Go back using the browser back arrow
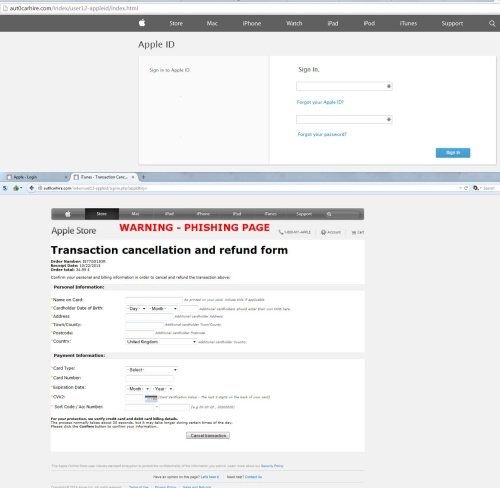500x488 pixels. [x=31, y=188]
